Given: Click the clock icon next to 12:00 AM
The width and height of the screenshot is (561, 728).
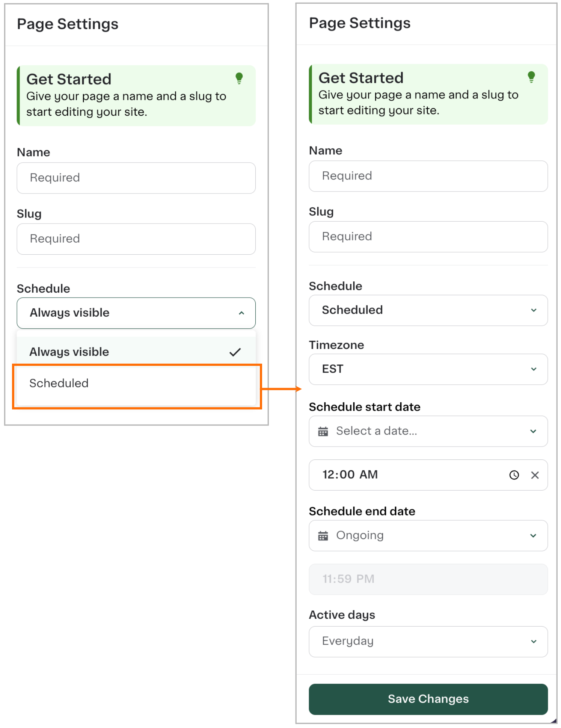Looking at the screenshot, I should tap(514, 475).
